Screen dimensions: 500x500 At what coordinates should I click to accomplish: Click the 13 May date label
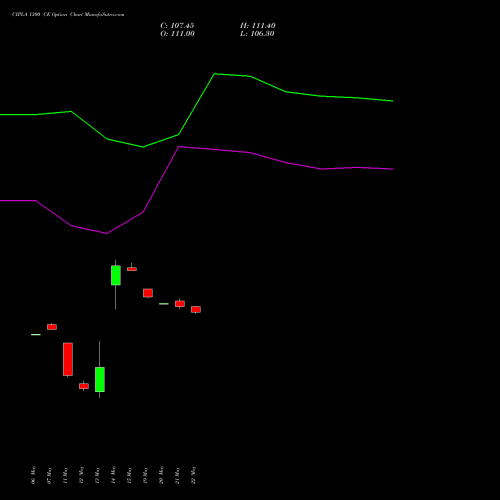pos(97,475)
